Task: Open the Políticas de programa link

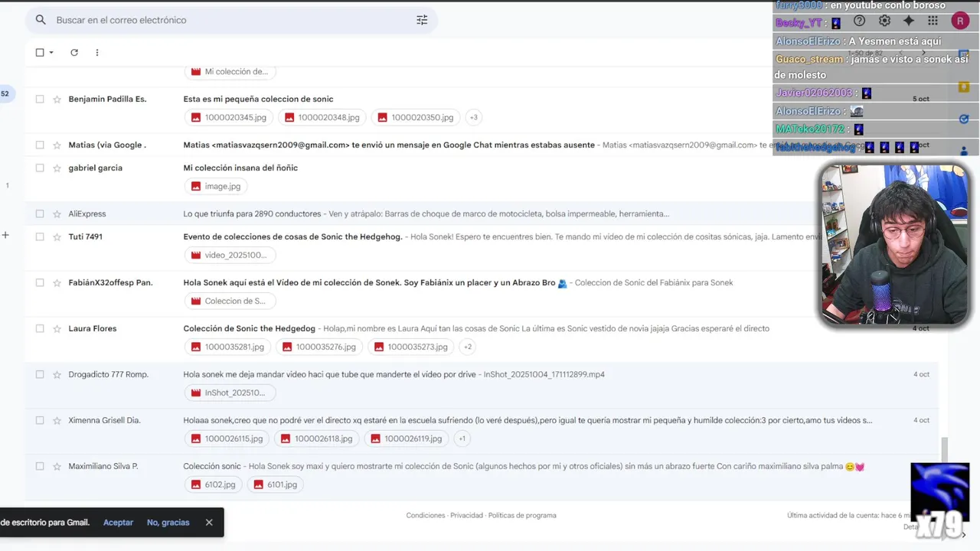Action: click(x=522, y=516)
